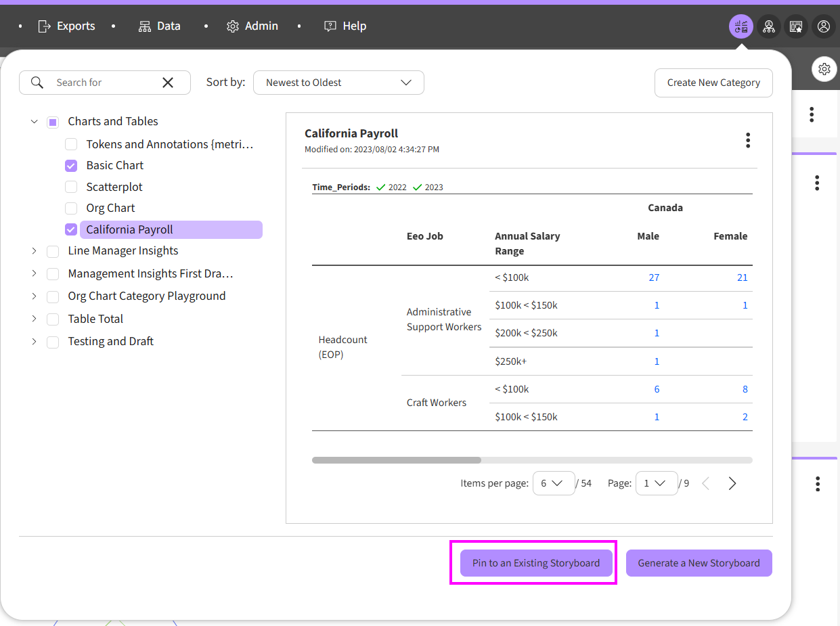Screen dimensions: 840x626
Task: Click into the Search for field
Action: coord(102,83)
